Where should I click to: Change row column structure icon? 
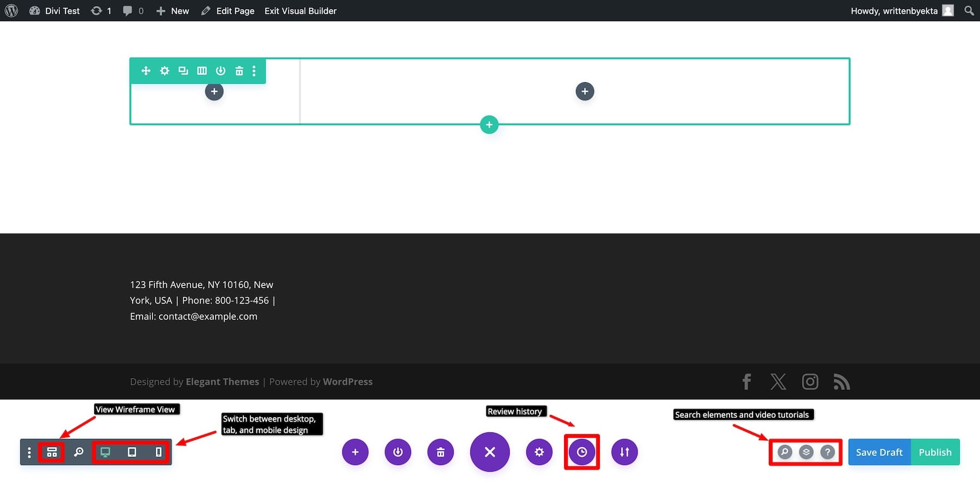[x=202, y=71]
